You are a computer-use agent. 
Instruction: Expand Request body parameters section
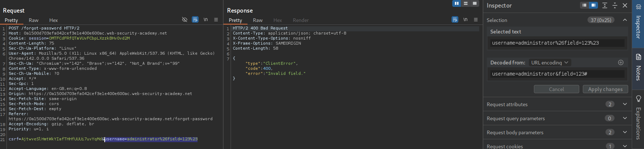[625, 132]
